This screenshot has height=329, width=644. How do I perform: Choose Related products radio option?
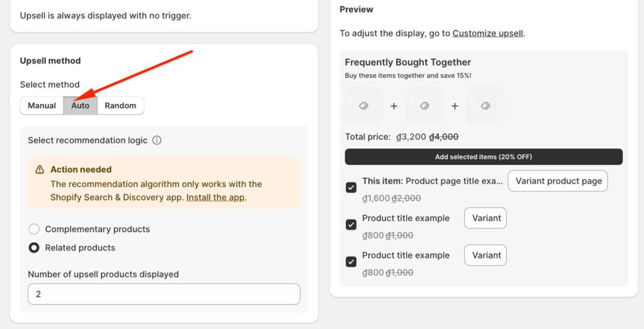click(x=34, y=248)
